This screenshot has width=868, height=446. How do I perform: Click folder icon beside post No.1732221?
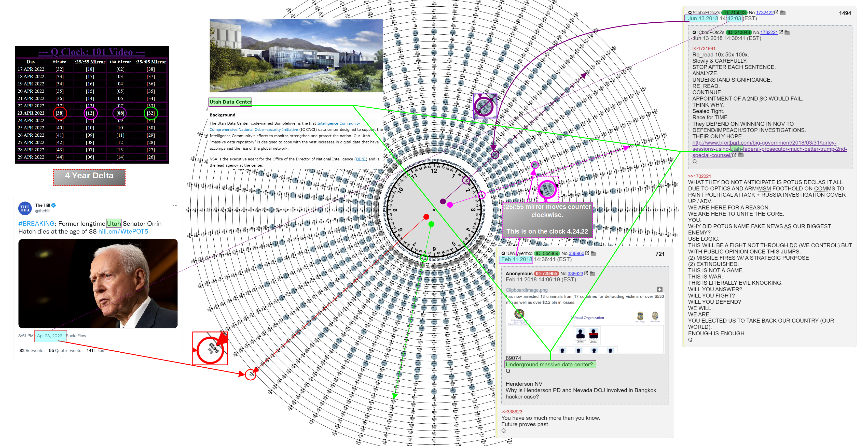tap(788, 33)
